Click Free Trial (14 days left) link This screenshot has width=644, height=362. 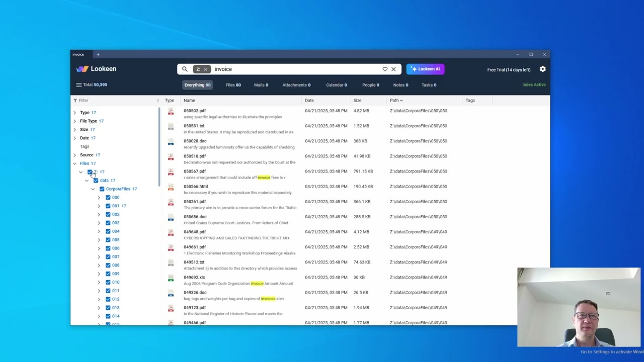509,70
